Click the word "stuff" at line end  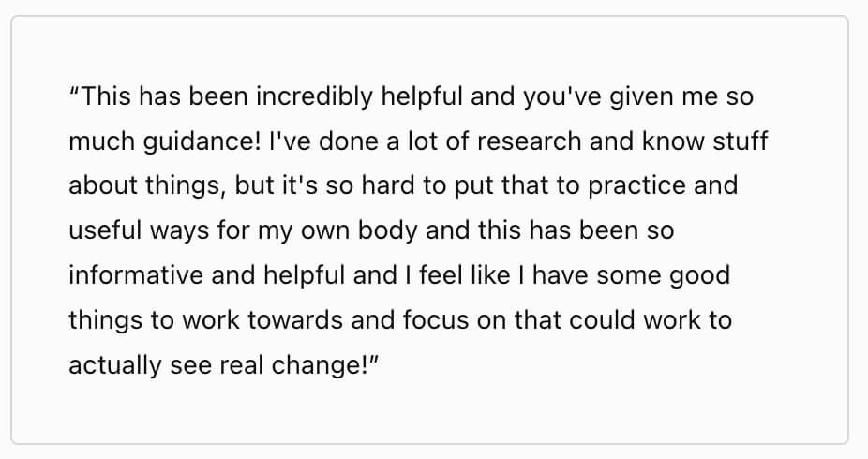click(741, 141)
